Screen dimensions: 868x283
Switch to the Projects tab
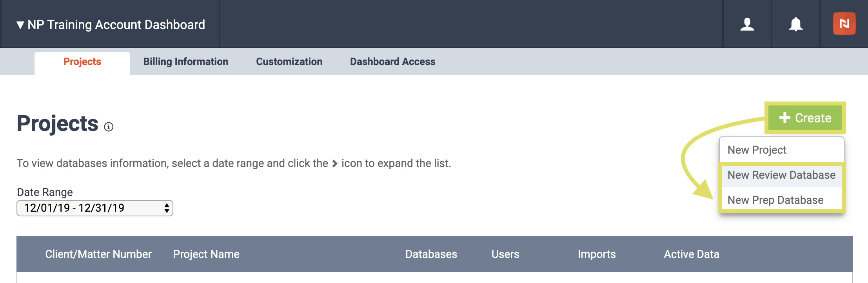[x=82, y=62]
